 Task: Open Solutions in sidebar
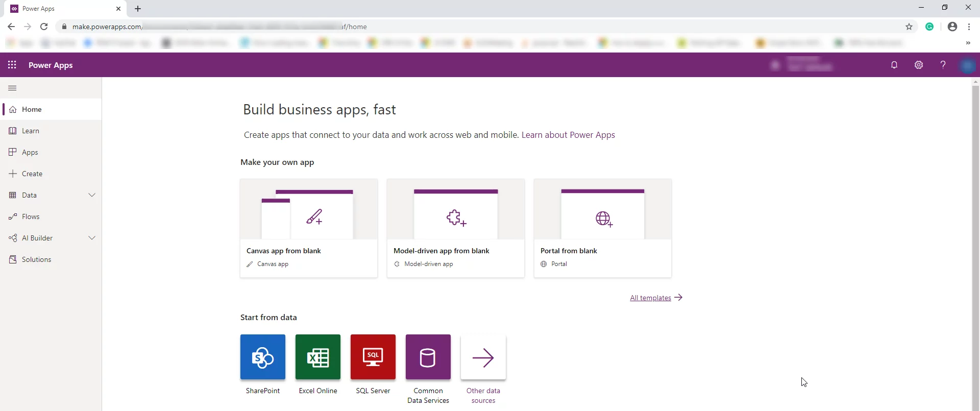click(x=51, y=259)
